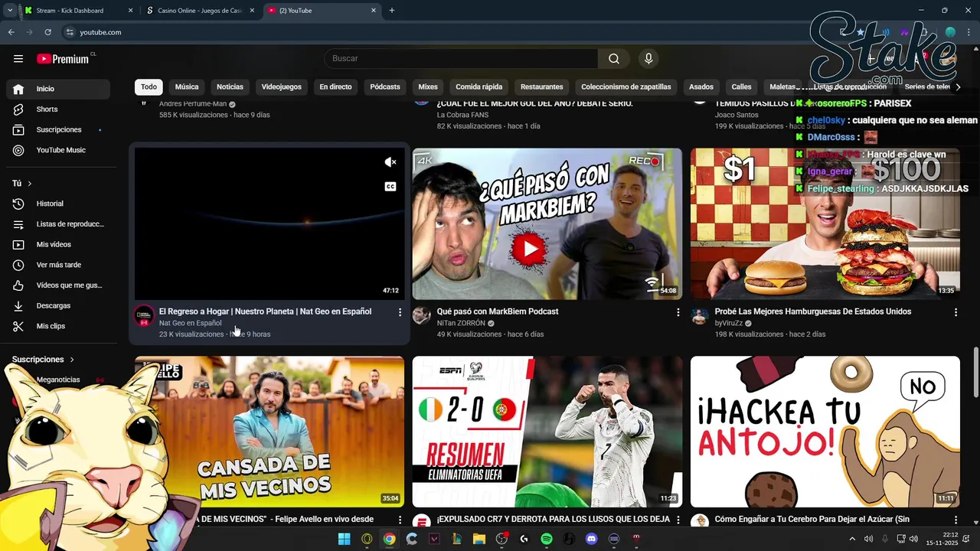Show more filter chips with right arrow

[958, 87]
